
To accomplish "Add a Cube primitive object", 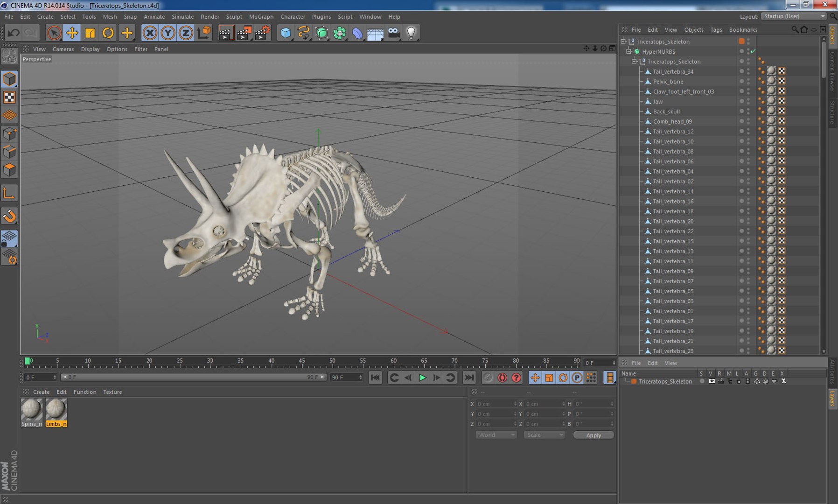I will coord(286,33).
